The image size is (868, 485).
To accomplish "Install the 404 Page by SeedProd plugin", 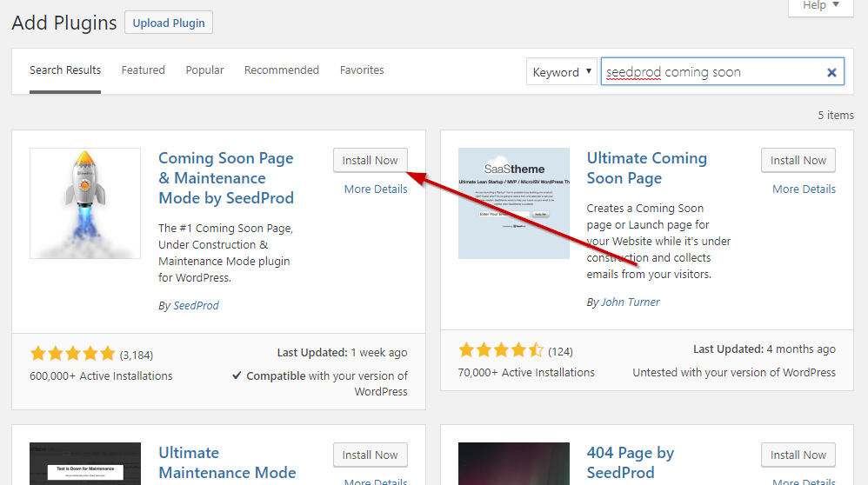I will (798, 455).
